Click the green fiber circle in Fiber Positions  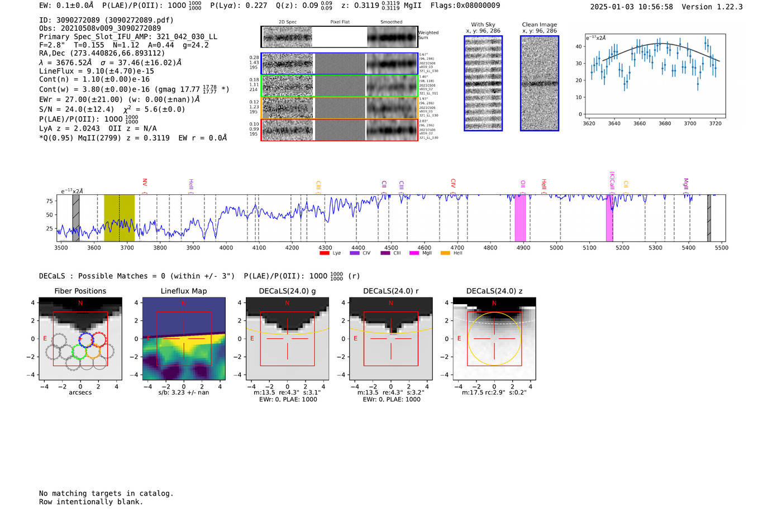[79, 351]
